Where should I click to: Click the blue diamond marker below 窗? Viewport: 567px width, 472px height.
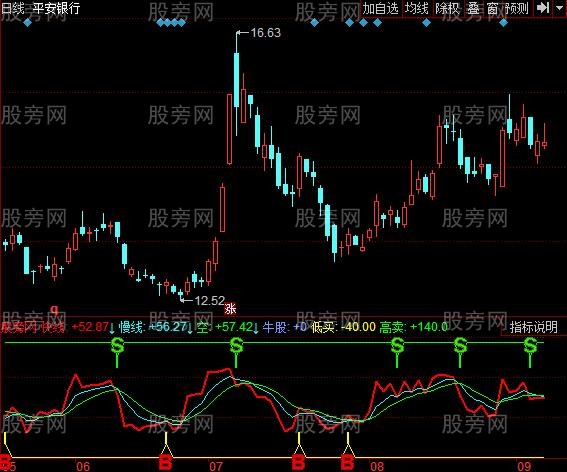point(503,23)
